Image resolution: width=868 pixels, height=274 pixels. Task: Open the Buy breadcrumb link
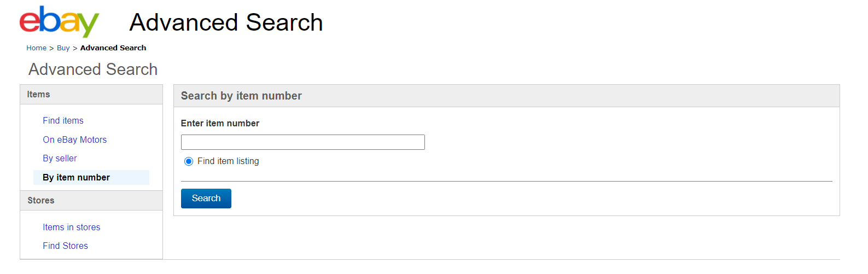click(63, 48)
